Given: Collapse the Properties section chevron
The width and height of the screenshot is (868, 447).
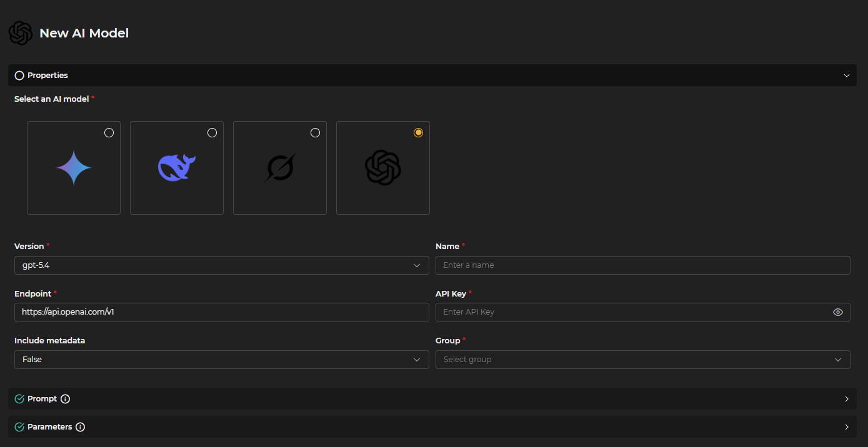Looking at the screenshot, I should pos(847,76).
